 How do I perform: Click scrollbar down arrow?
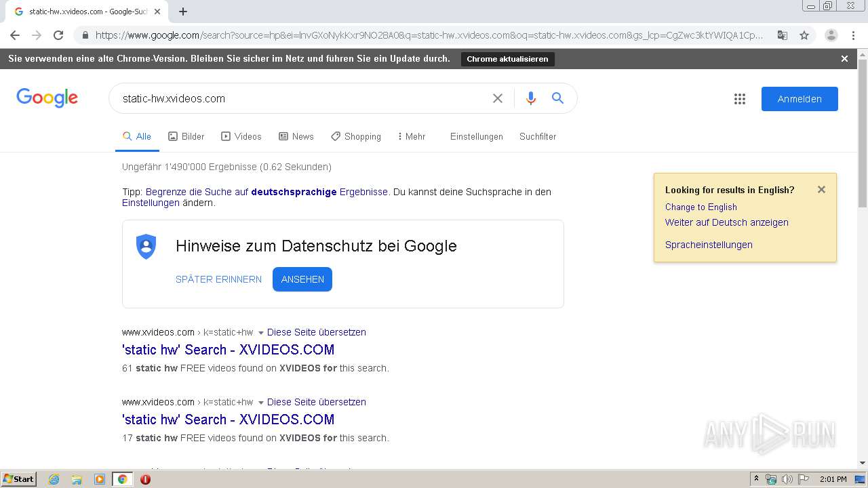click(863, 463)
